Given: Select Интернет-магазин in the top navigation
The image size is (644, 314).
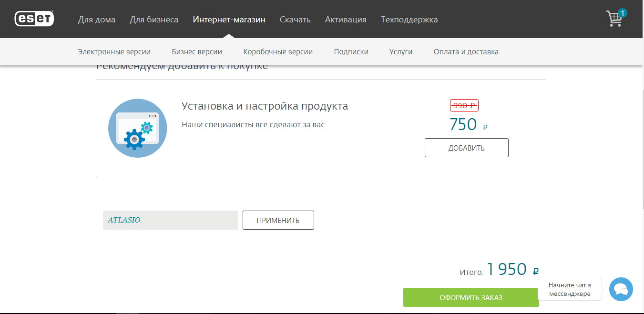Looking at the screenshot, I should coord(229,20).
